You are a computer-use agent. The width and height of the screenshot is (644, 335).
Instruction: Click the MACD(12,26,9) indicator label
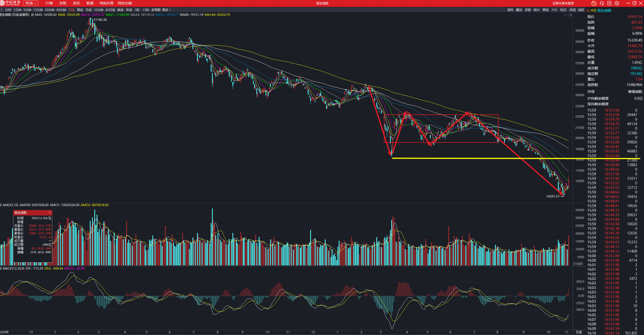pyautogui.click(x=13, y=268)
